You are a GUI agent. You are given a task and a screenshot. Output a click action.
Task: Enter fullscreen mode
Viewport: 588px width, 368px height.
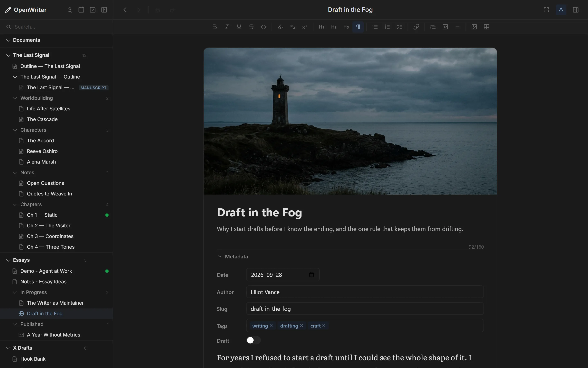pyautogui.click(x=546, y=10)
